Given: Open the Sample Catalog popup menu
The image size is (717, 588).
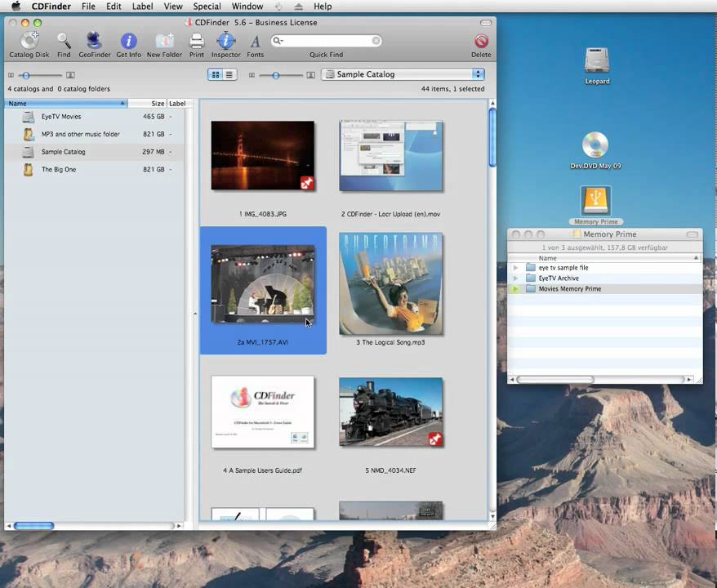Looking at the screenshot, I should point(403,74).
